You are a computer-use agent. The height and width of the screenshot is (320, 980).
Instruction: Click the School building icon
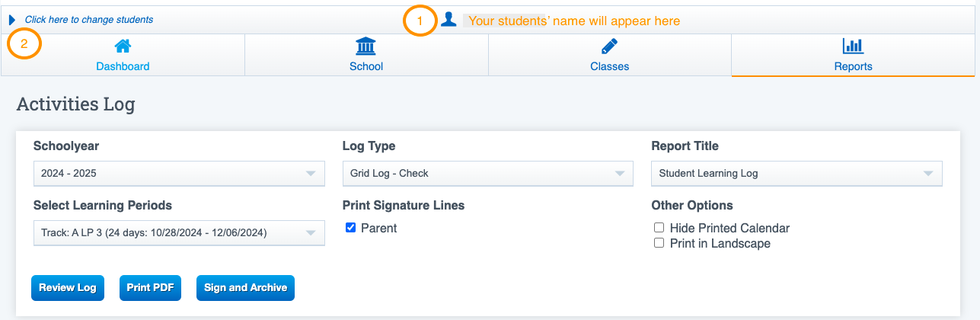[366, 47]
